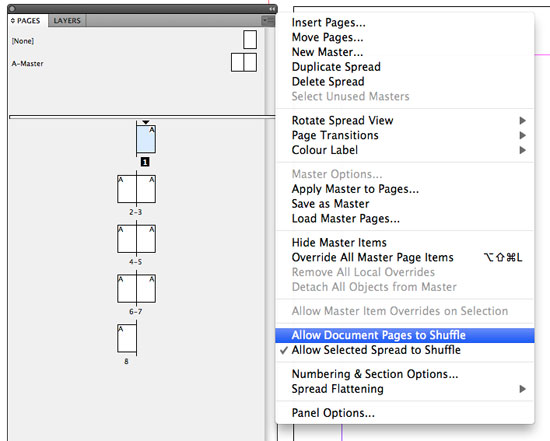Viewport: 550px width, 441px height.
Task: Choose Move Pages... menu item
Action: coord(405,37)
